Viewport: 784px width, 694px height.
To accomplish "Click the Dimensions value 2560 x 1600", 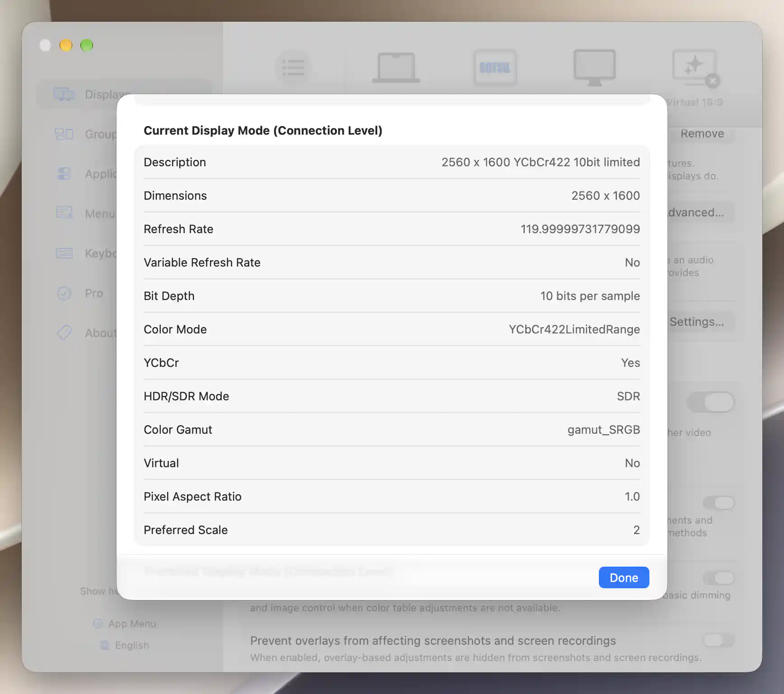I will [605, 196].
